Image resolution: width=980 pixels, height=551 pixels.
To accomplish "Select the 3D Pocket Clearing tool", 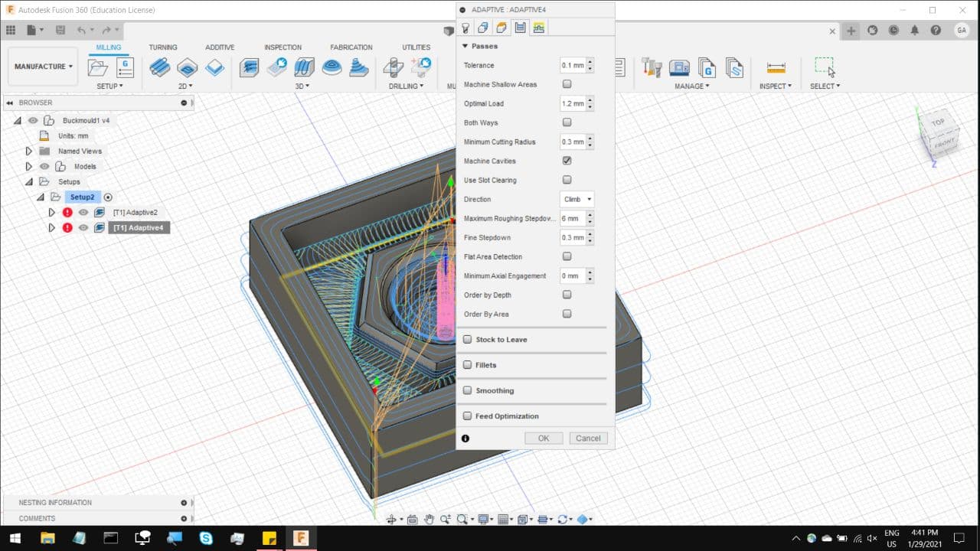I will pos(276,67).
